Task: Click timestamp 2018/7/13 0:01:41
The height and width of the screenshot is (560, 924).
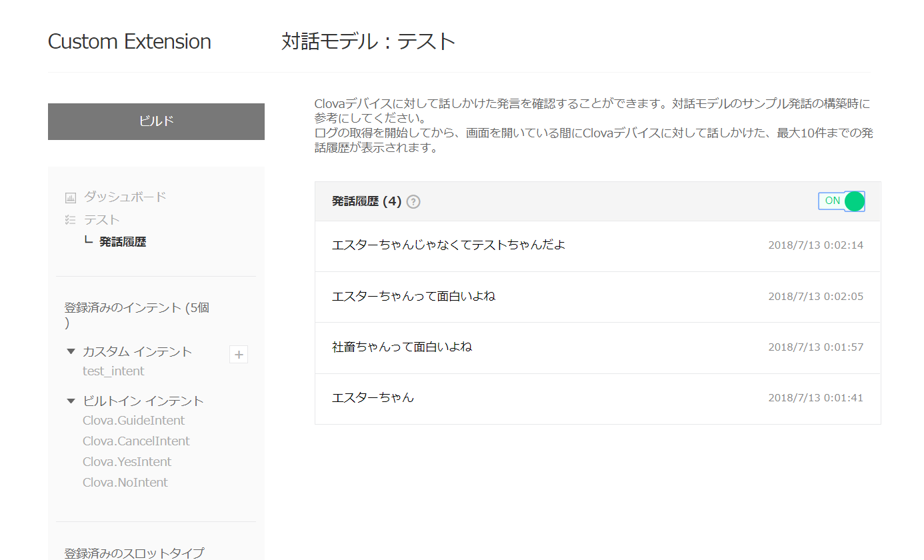Action: tap(815, 398)
